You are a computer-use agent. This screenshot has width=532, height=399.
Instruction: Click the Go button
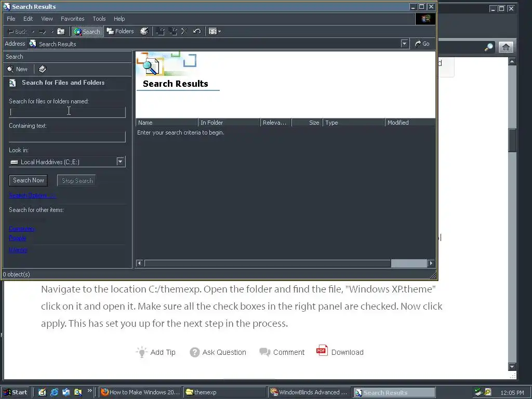pyautogui.click(x=422, y=44)
